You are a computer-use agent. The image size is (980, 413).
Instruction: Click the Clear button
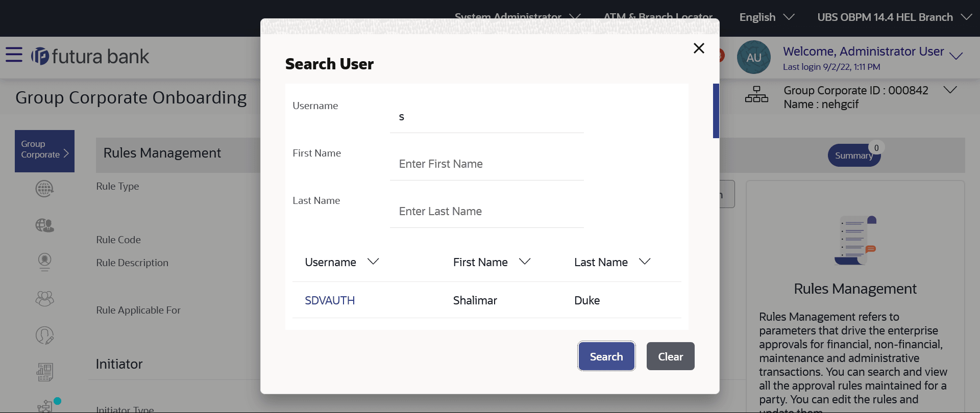pos(670,356)
